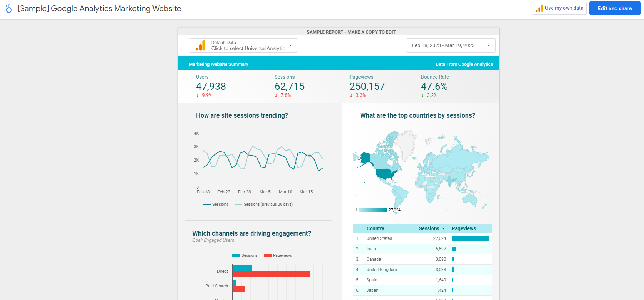Click the Edit and share button
This screenshot has height=300, width=644.
click(x=615, y=8)
